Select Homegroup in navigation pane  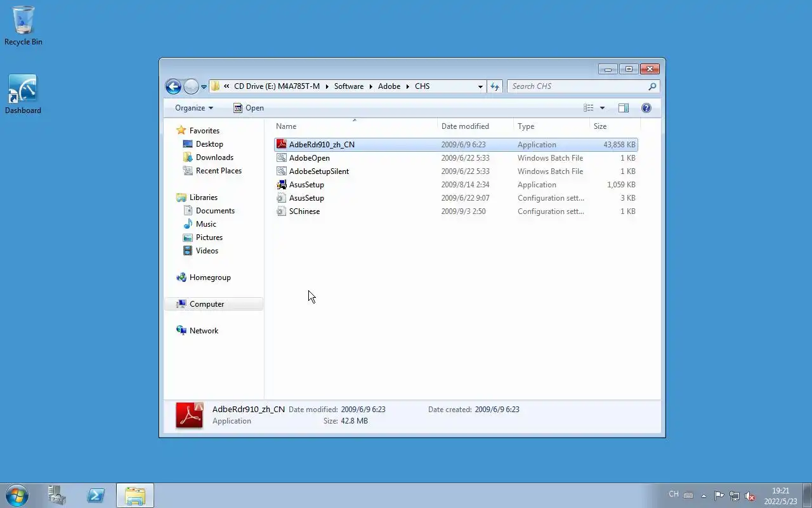[210, 277]
